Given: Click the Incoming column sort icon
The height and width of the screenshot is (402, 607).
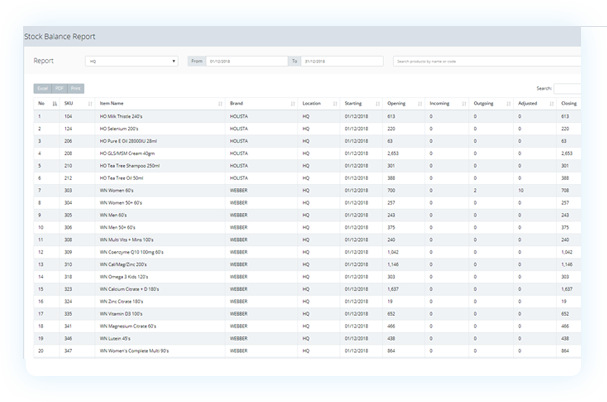Looking at the screenshot, I should [x=464, y=103].
